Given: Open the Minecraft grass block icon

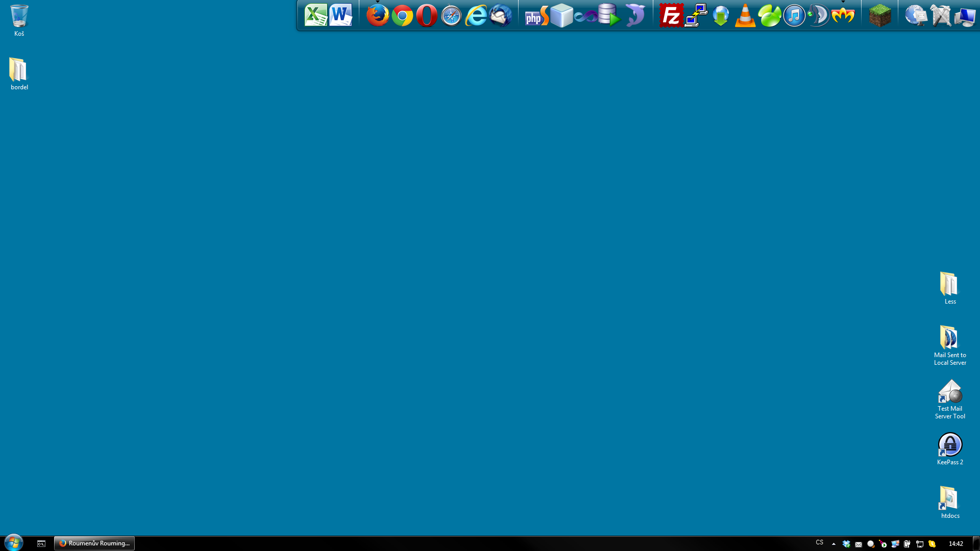Looking at the screenshot, I should (880, 15).
